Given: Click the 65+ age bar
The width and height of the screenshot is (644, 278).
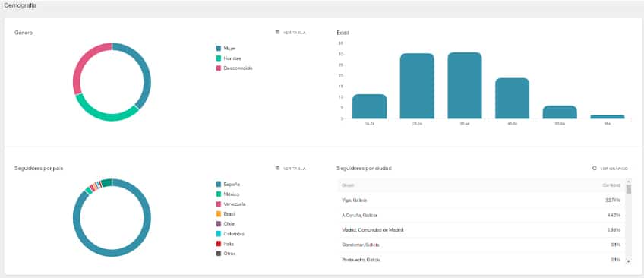Looking at the screenshot, I should (608, 117).
